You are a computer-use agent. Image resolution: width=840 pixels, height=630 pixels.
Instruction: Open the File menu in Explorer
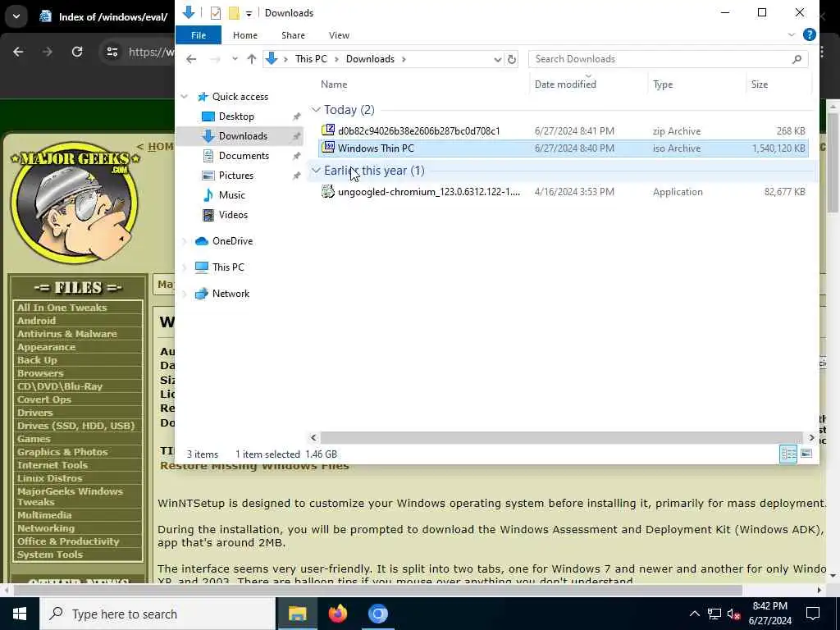(199, 35)
